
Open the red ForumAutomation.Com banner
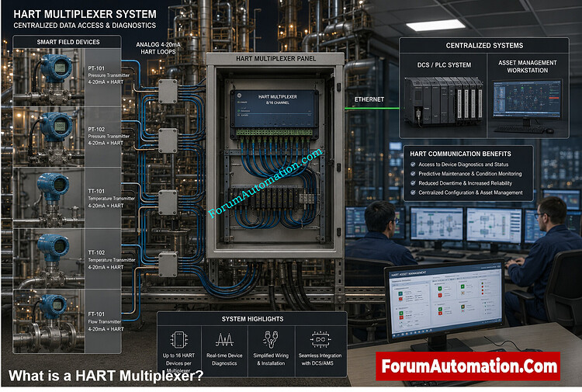(x=468, y=366)
